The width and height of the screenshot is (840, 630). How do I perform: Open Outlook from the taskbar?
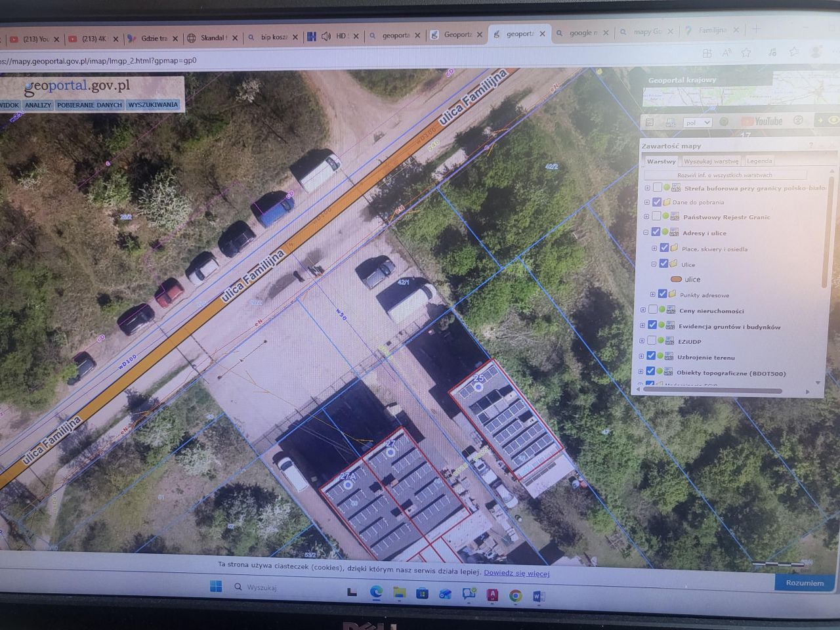[x=446, y=595]
